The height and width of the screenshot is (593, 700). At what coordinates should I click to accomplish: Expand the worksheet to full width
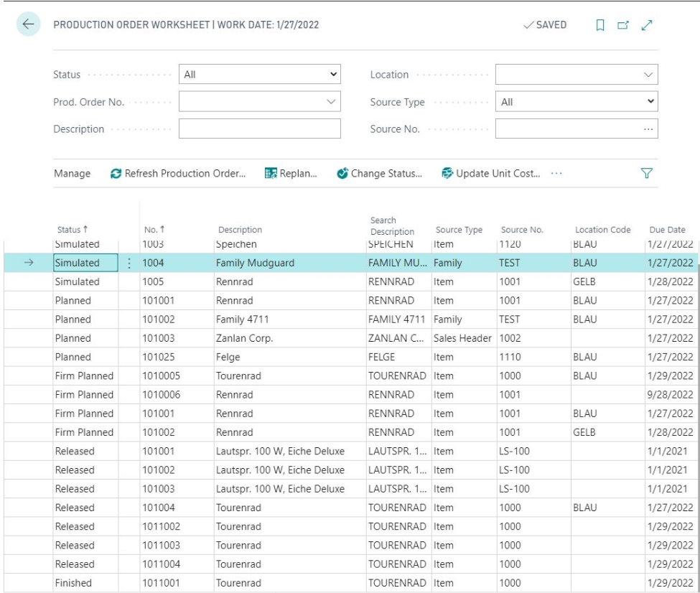pos(646,25)
